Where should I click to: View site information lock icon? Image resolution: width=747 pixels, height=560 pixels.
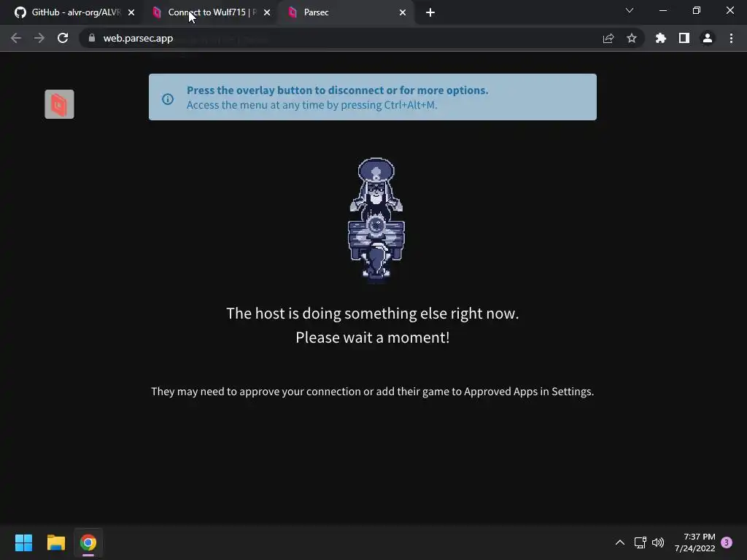tap(92, 38)
